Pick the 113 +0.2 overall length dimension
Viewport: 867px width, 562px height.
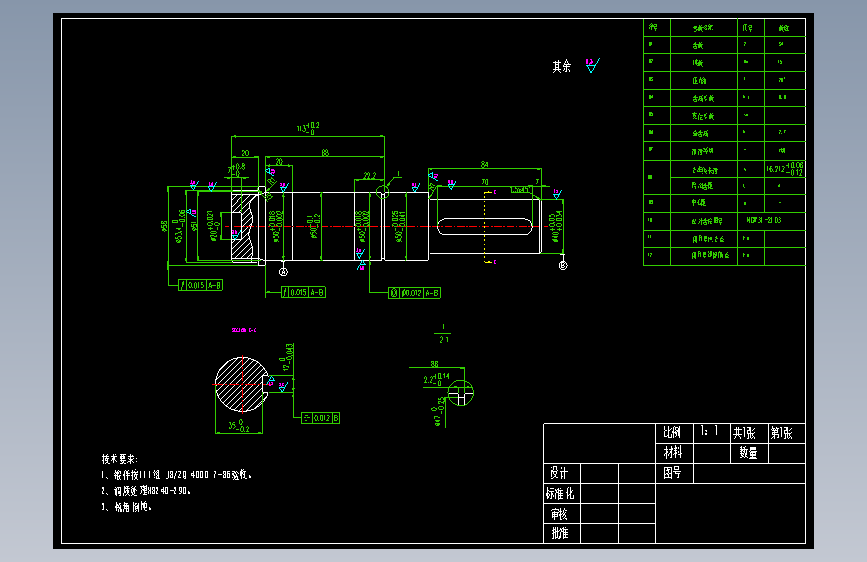(309, 128)
